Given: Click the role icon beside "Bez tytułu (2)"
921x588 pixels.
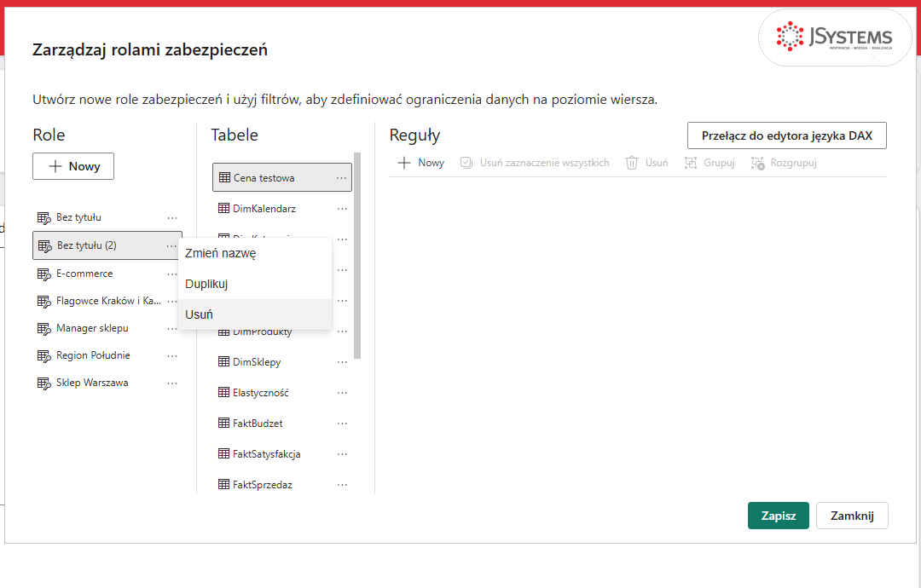Looking at the screenshot, I should pos(44,246).
